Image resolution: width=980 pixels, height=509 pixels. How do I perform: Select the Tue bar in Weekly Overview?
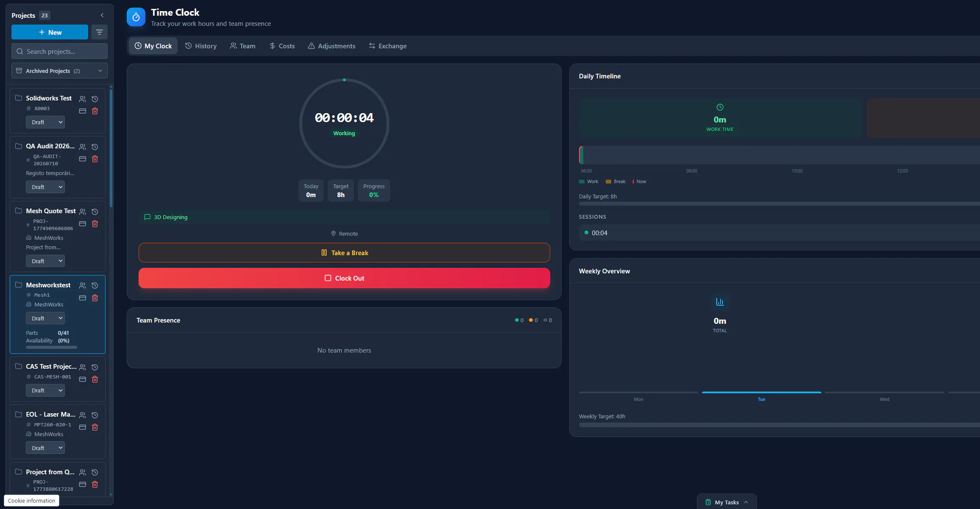tap(761, 392)
